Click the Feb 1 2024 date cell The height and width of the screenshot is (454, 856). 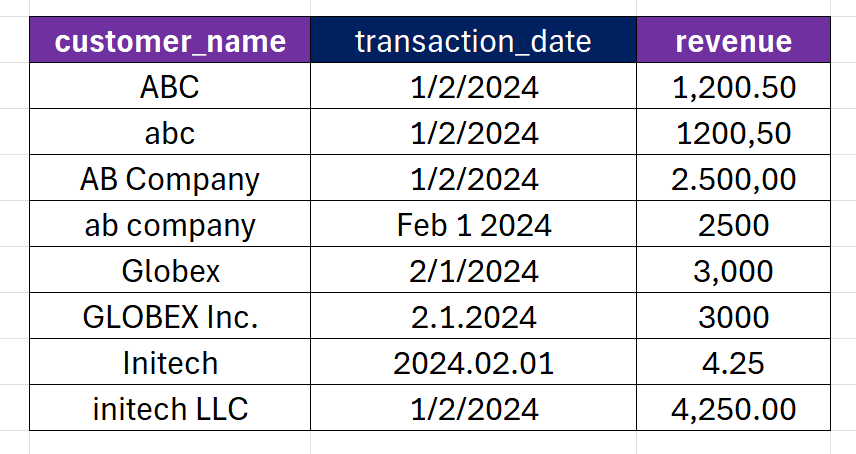point(473,225)
